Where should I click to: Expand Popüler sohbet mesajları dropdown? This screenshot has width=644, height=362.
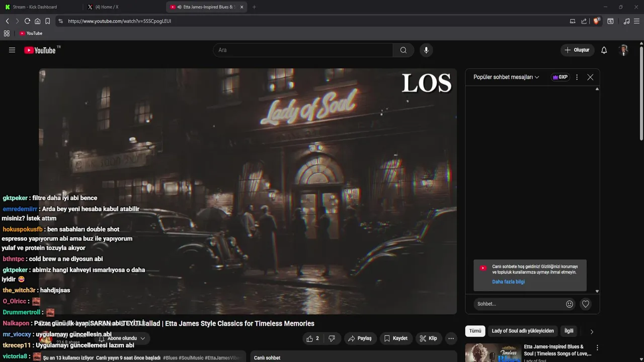[506, 77]
